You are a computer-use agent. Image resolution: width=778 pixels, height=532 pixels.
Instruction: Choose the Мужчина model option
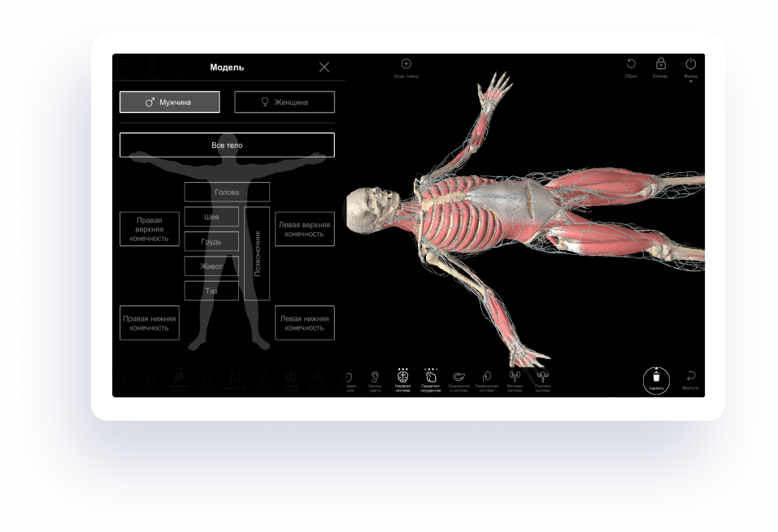pyautogui.click(x=169, y=102)
